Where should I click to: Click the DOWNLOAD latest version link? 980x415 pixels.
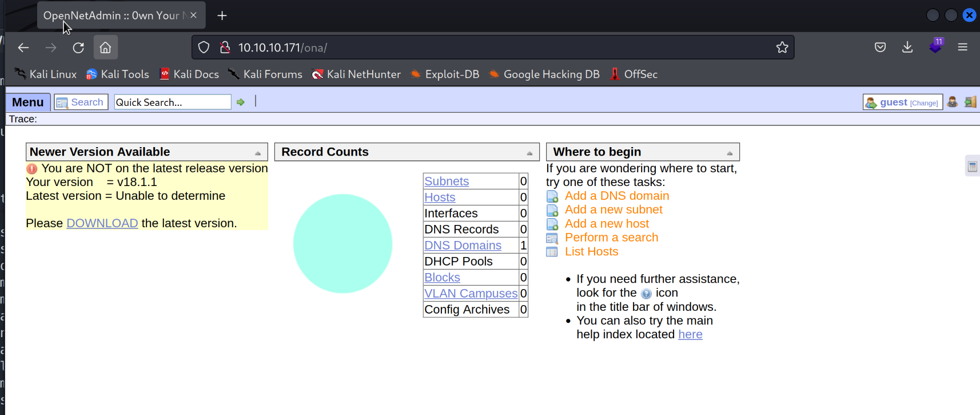[102, 223]
